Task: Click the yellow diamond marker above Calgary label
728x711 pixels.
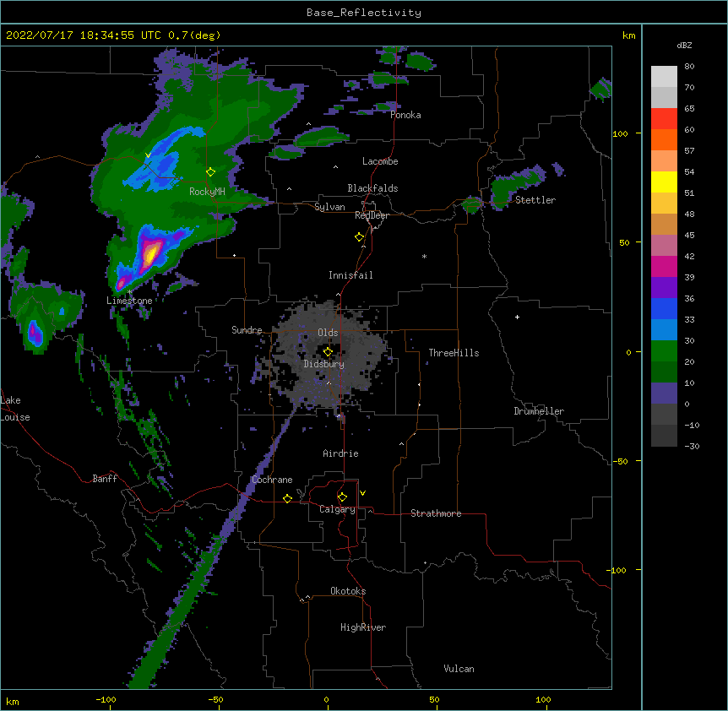Action: tap(342, 497)
